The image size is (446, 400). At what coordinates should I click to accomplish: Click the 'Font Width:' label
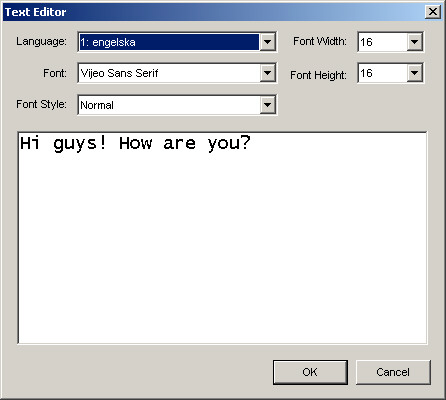point(320,41)
